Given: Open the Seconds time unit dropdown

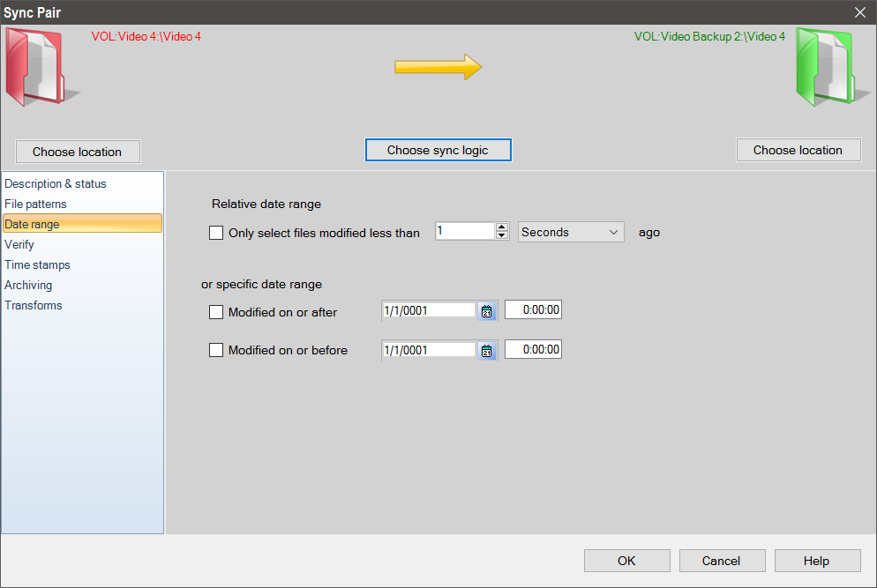Looking at the screenshot, I should tap(571, 232).
